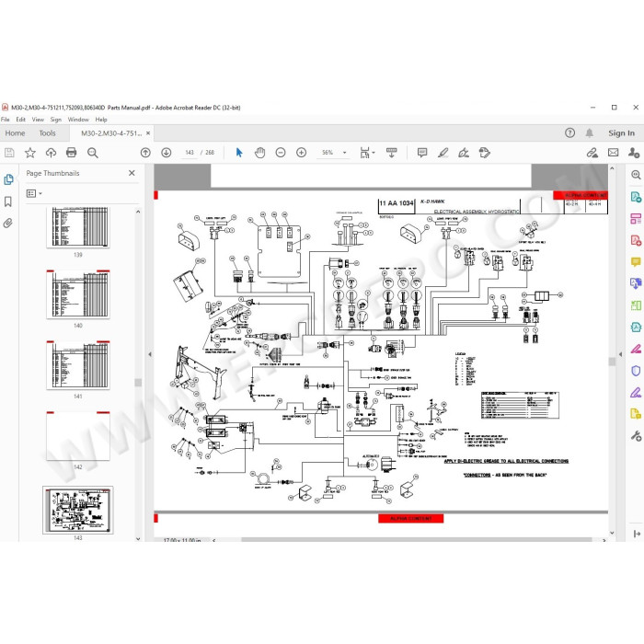Image resolution: width=644 pixels, height=644 pixels.
Task: Open the notifications bell
Action: [x=590, y=132]
